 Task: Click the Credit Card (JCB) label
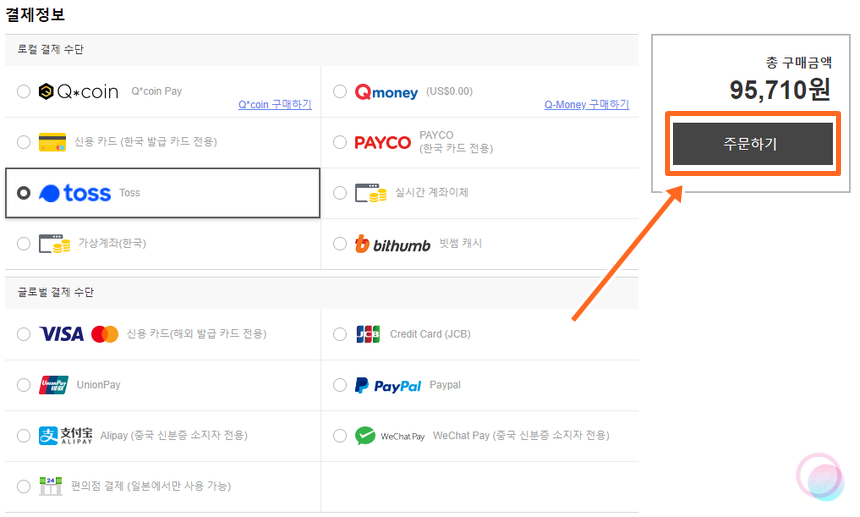(430, 334)
